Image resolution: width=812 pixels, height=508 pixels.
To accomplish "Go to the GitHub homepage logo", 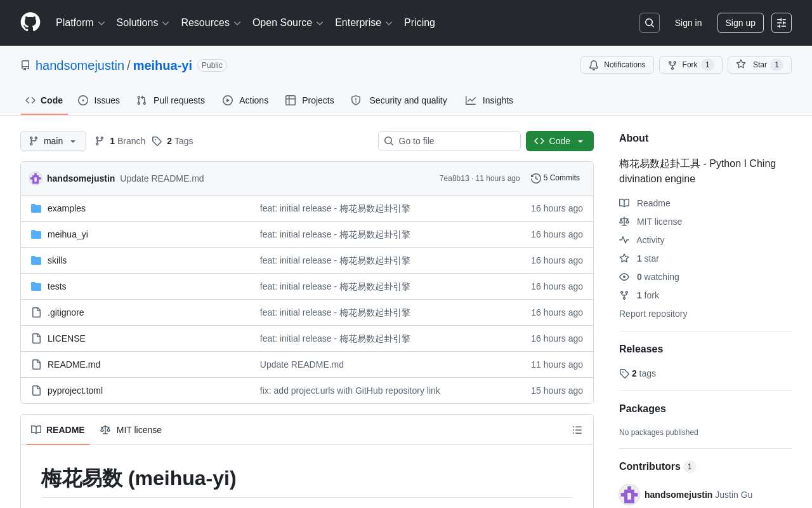I will point(30,22).
